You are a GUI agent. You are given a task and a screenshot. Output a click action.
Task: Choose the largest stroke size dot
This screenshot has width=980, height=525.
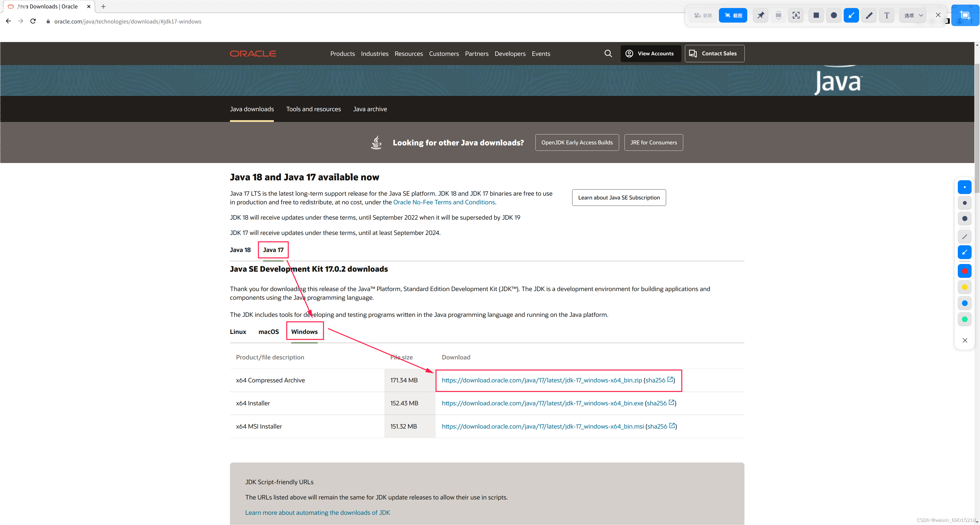(964, 219)
